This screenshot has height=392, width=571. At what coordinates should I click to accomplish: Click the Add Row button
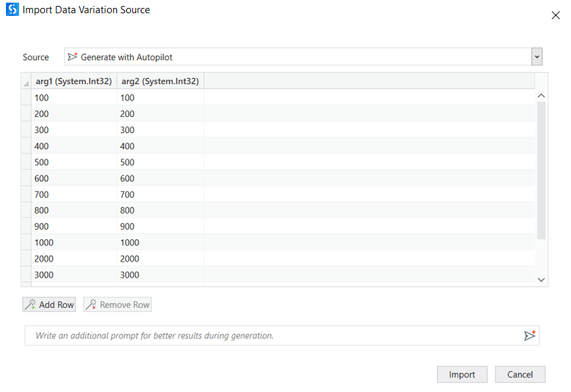pyautogui.click(x=49, y=304)
